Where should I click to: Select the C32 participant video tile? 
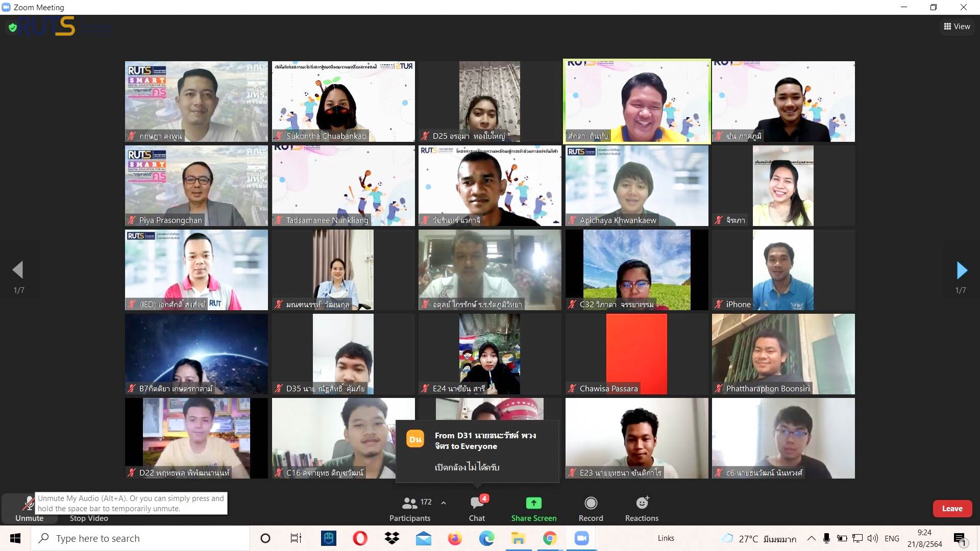click(636, 270)
